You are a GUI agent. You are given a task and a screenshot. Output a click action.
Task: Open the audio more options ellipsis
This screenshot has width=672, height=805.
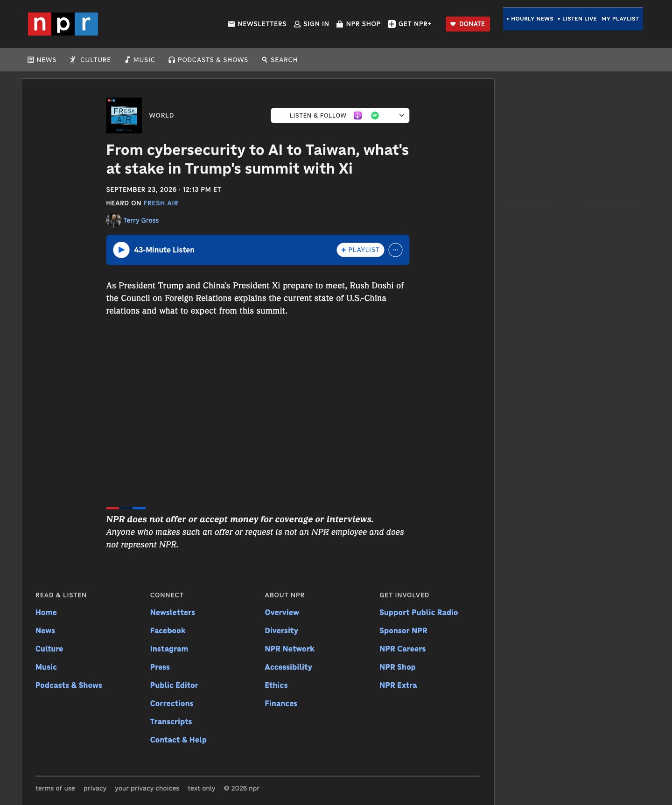click(x=395, y=250)
